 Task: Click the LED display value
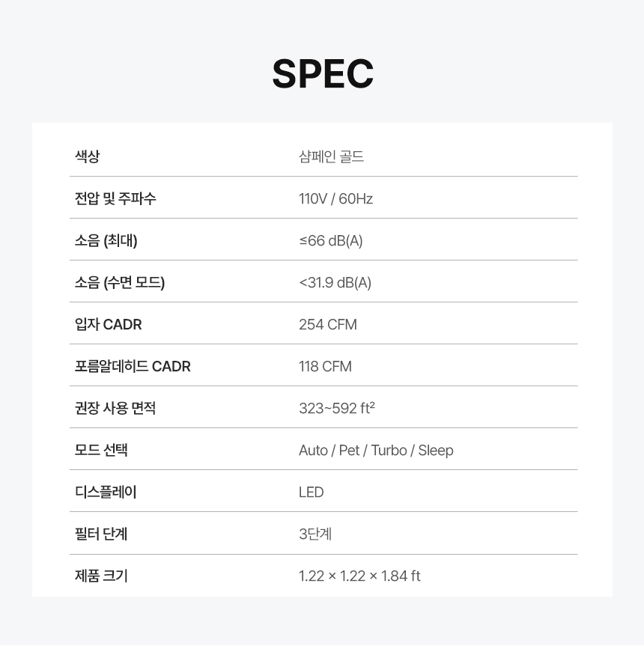(311, 492)
